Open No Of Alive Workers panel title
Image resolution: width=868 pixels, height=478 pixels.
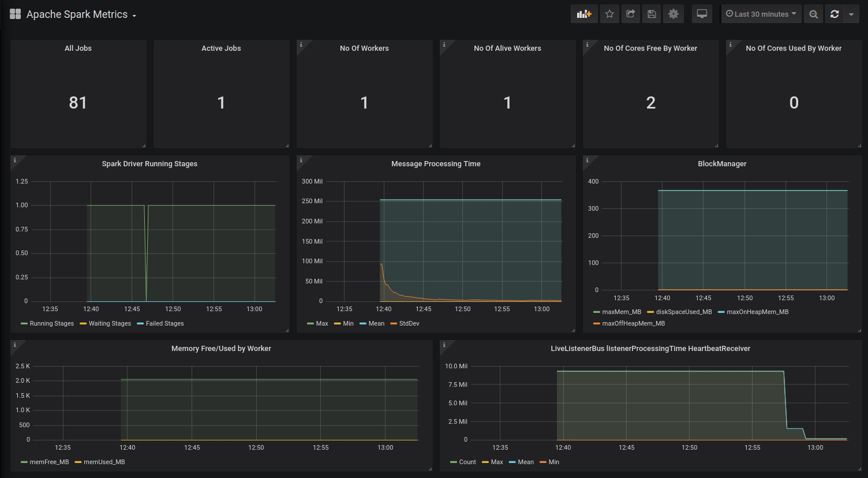[507, 48]
